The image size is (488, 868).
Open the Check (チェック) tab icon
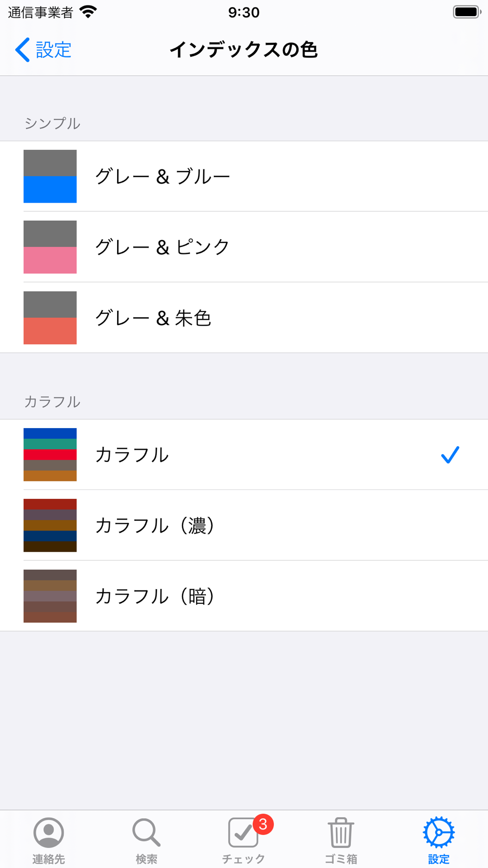point(243,833)
